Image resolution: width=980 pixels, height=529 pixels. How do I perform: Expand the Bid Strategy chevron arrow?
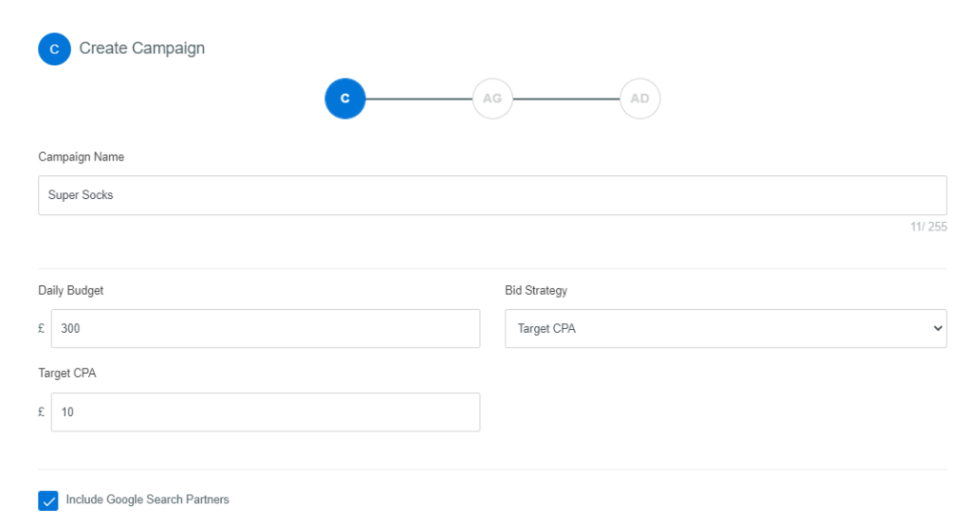[x=938, y=328]
